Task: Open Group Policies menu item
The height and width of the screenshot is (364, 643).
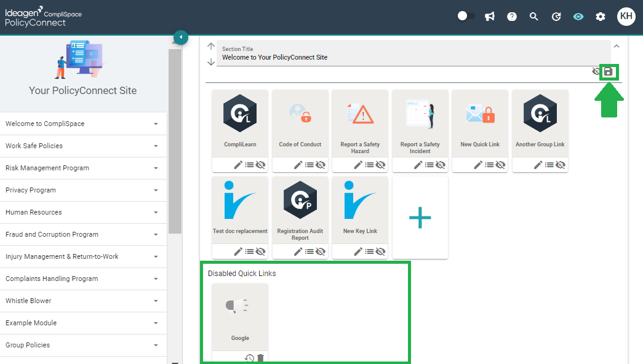Action: click(x=83, y=345)
